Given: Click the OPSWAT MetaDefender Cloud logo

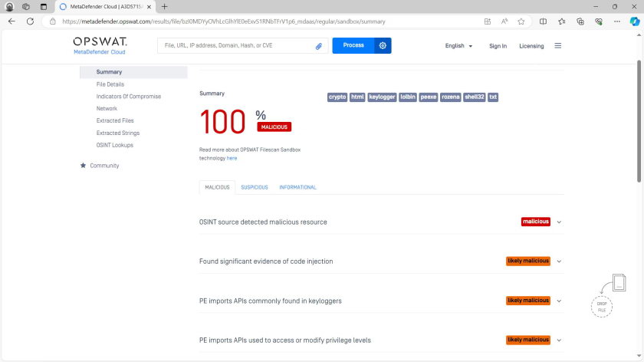Looking at the screenshot, I should coord(100,45).
